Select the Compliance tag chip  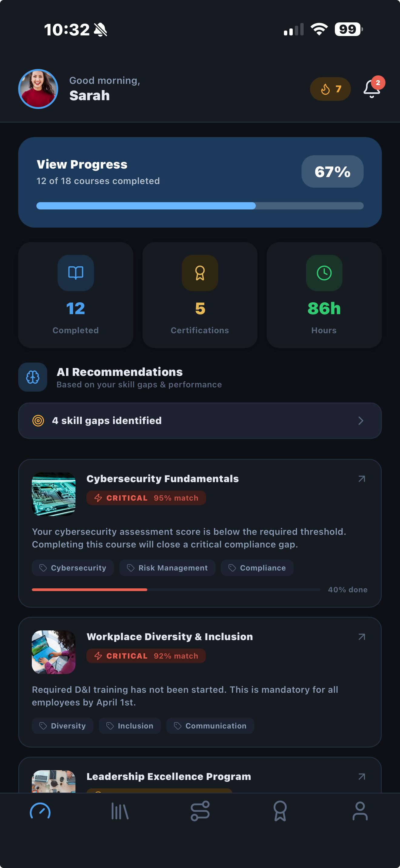coord(257,568)
